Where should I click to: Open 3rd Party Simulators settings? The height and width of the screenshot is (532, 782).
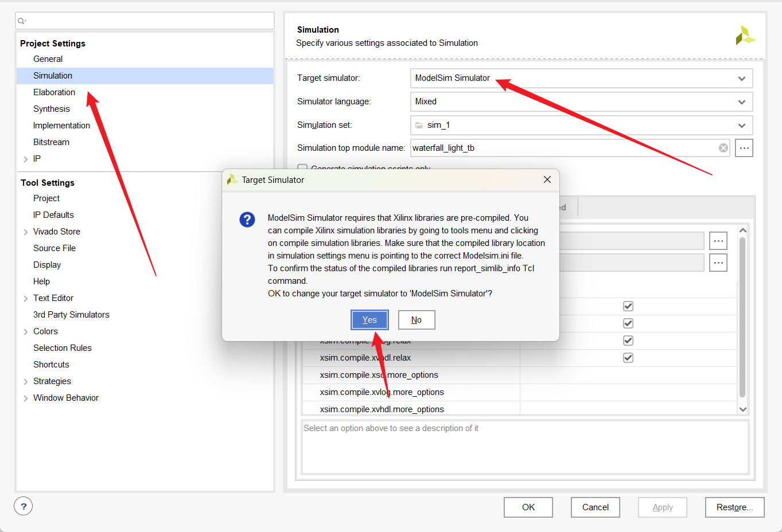71,315
